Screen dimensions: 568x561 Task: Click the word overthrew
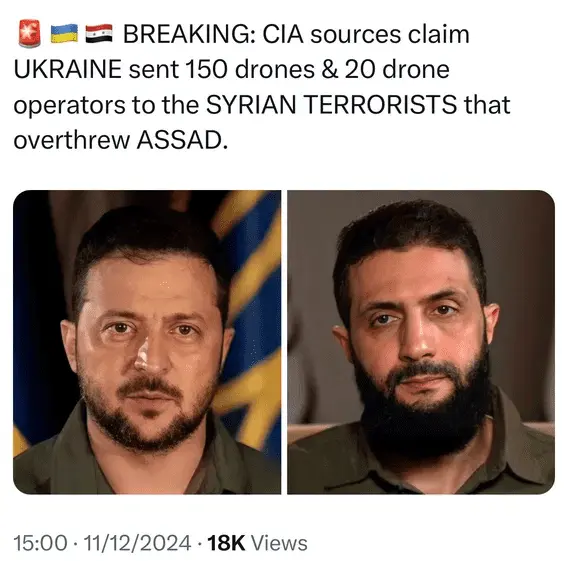72,140
